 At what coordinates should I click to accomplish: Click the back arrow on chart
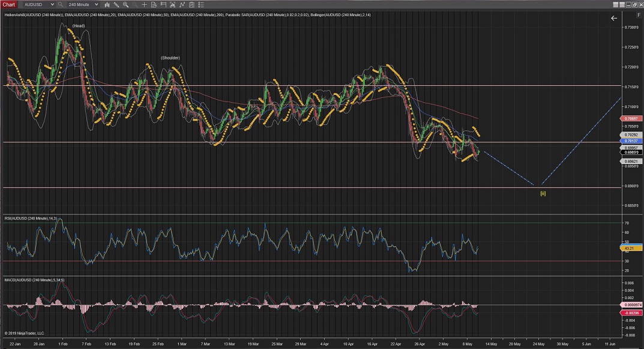coord(613,18)
